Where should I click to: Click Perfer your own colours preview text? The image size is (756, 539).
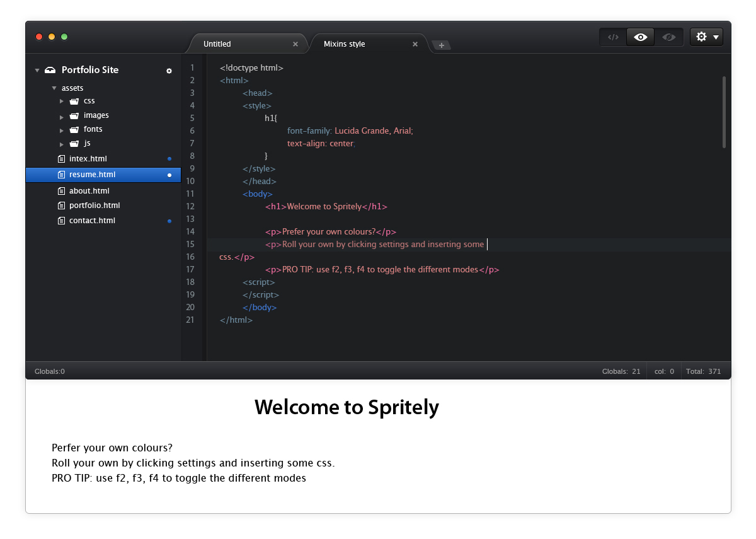tap(112, 448)
